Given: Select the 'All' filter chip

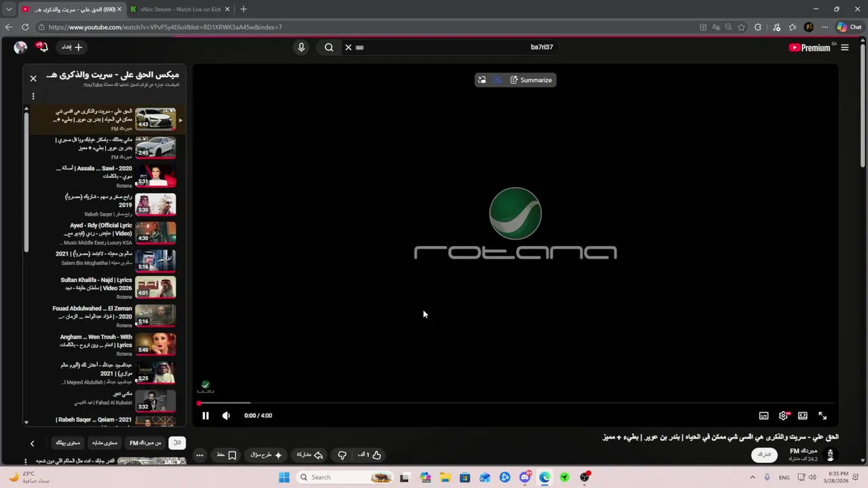Looking at the screenshot, I should (x=177, y=443).
